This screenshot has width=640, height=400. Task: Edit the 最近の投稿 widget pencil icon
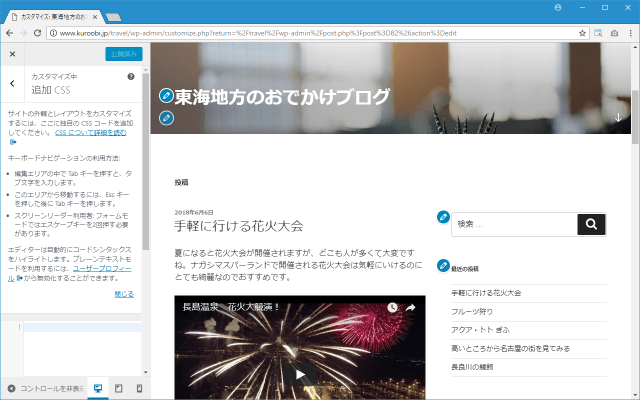443,266
